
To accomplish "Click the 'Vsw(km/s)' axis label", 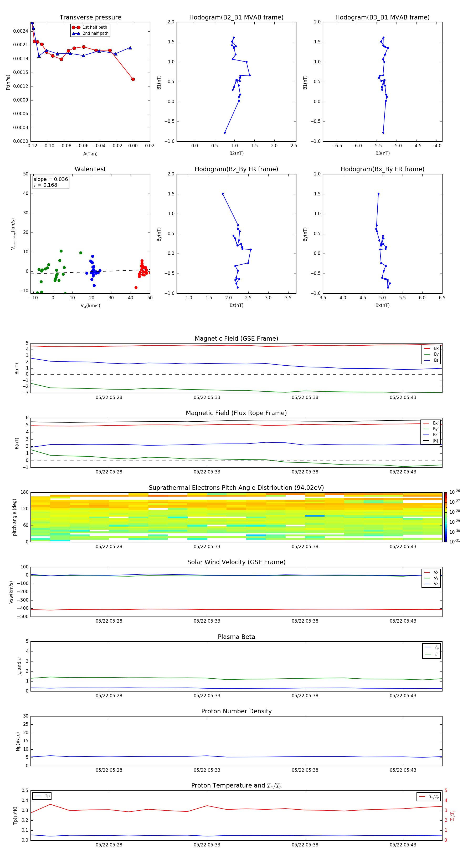I will 11,592.
